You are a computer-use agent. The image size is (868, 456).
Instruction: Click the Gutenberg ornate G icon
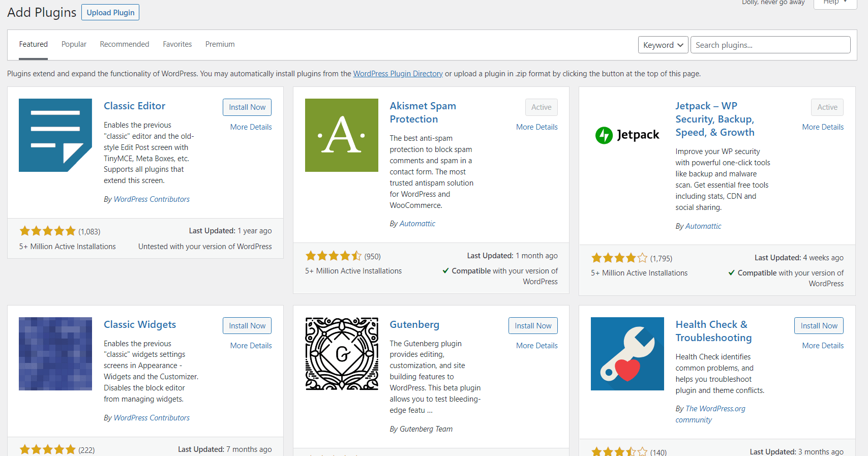[342, 354]
